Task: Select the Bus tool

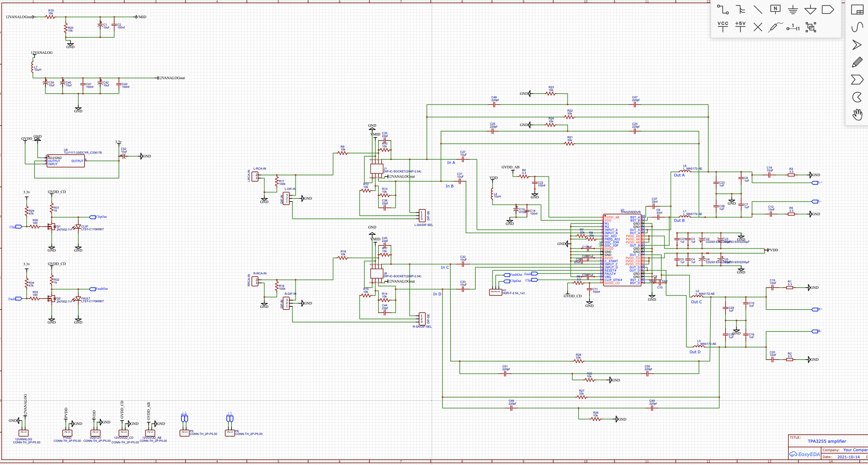Action: coord(740,9)
